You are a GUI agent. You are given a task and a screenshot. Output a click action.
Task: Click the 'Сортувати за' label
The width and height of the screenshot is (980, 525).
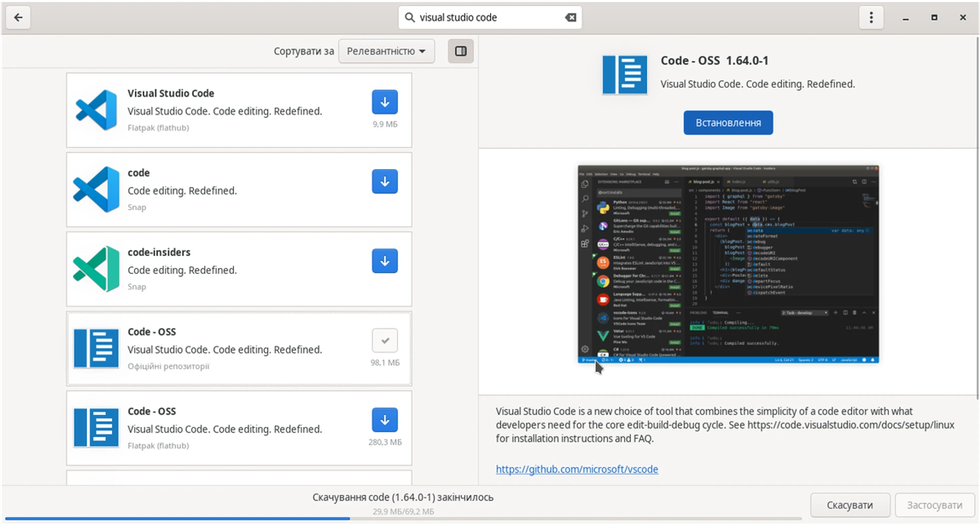(304, 51)
